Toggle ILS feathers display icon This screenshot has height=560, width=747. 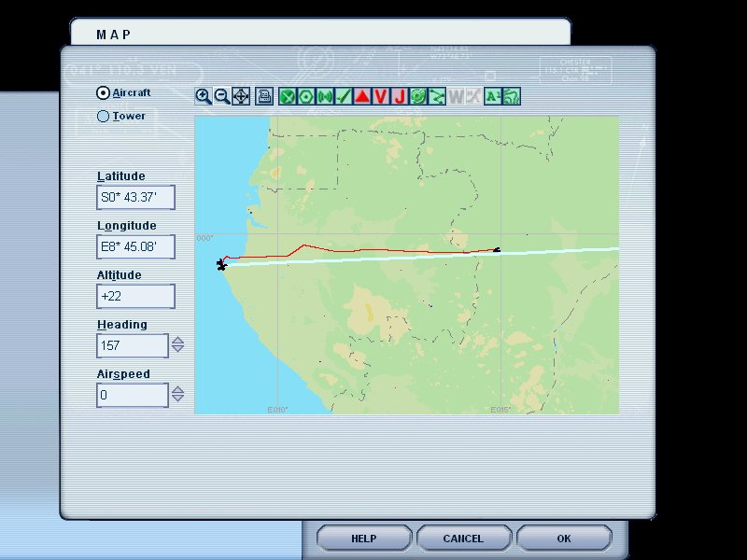(344, 97)
